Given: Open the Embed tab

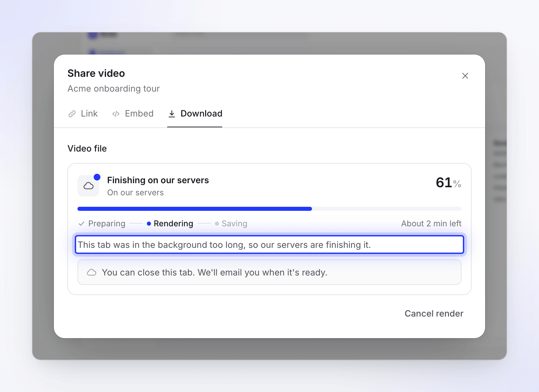Looking at the screenshot, I should (x=133, y=114).
